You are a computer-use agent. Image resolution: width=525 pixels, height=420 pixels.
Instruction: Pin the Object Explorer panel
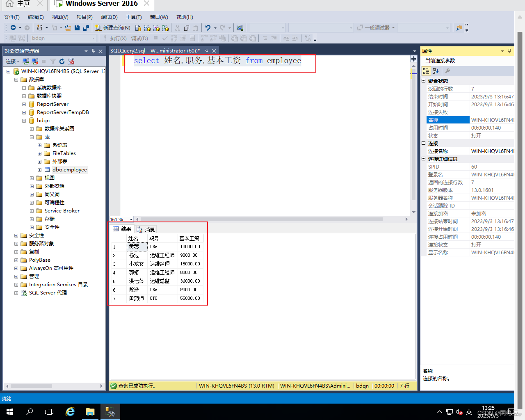pyautogui.click(x=93, y=51)
